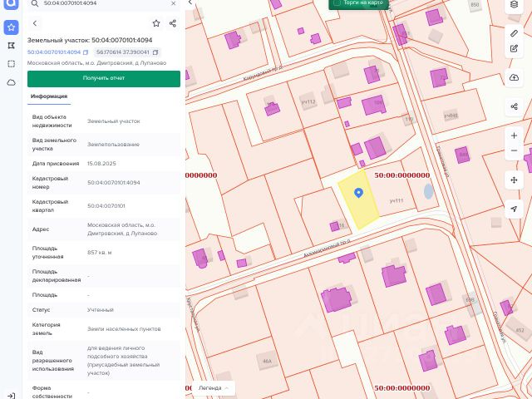
Task: Open the favorites star in left sidebar
Action: tap(11, 27)
